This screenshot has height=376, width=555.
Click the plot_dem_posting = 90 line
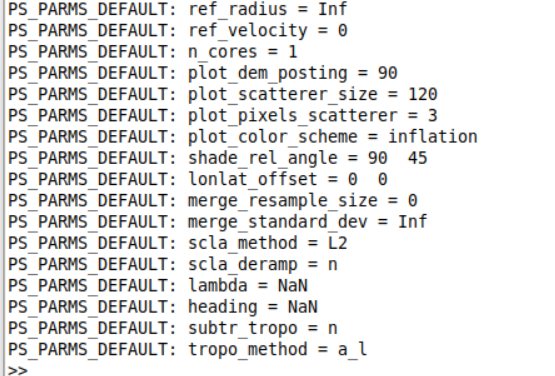click(203, 73)
